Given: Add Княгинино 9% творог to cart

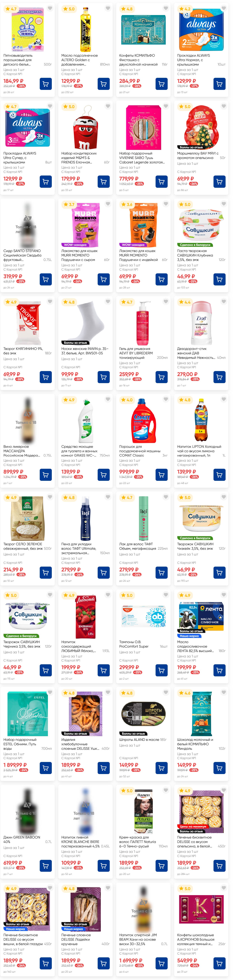Looking at the screenshot, I should pyautogui.click(x=46, y=377).
